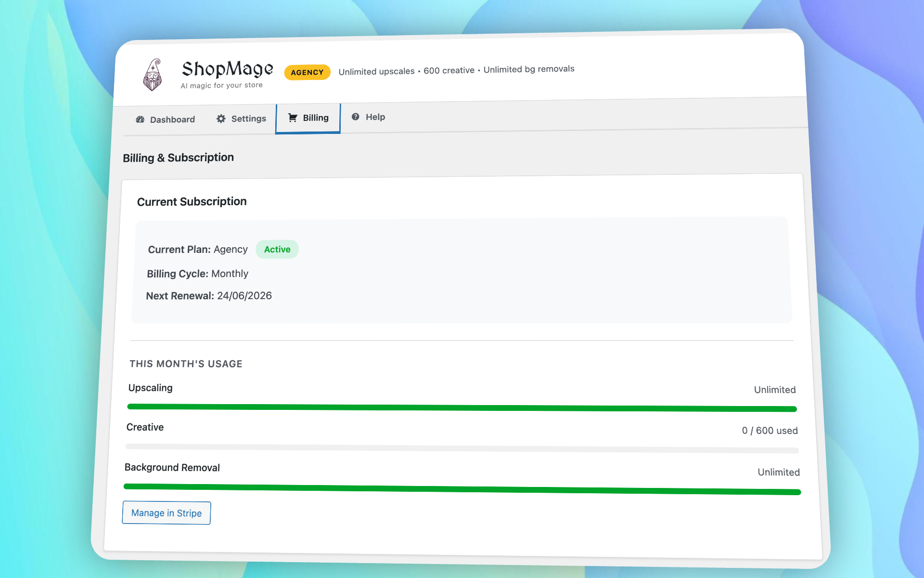Click the '0 / 600 used' value
The height and width of the screenshot is (578, 924).
tap(770, 431)
